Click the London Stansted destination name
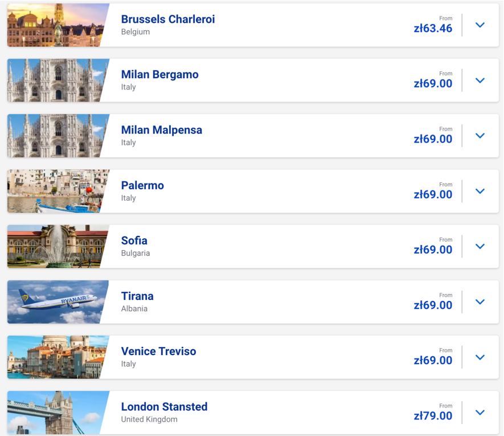Viewport: 504px width, 436px height. (164, 406)
